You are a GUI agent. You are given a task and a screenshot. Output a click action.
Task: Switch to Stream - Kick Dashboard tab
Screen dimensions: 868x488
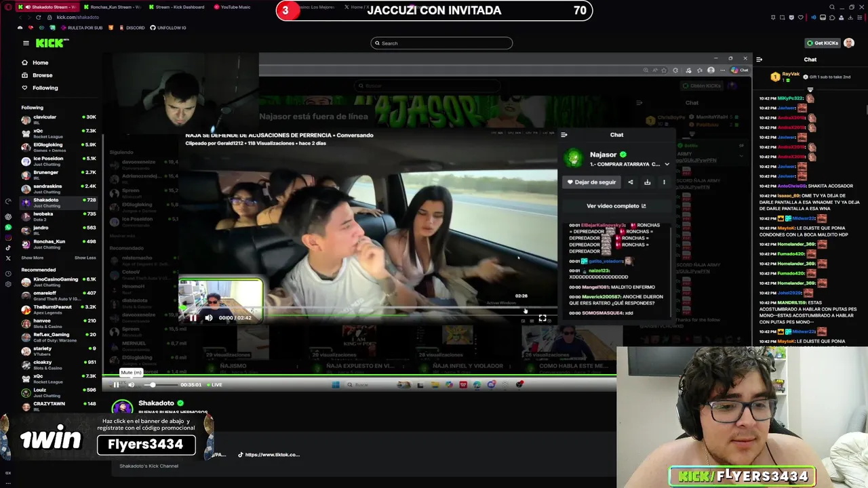tap(176, 7)
